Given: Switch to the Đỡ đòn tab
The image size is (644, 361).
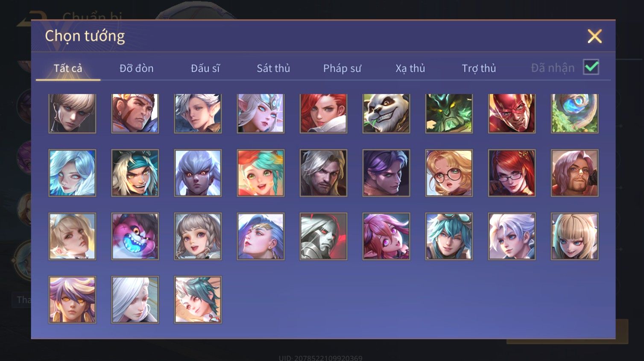Looking at the screenshot, I should coord(136,68).
